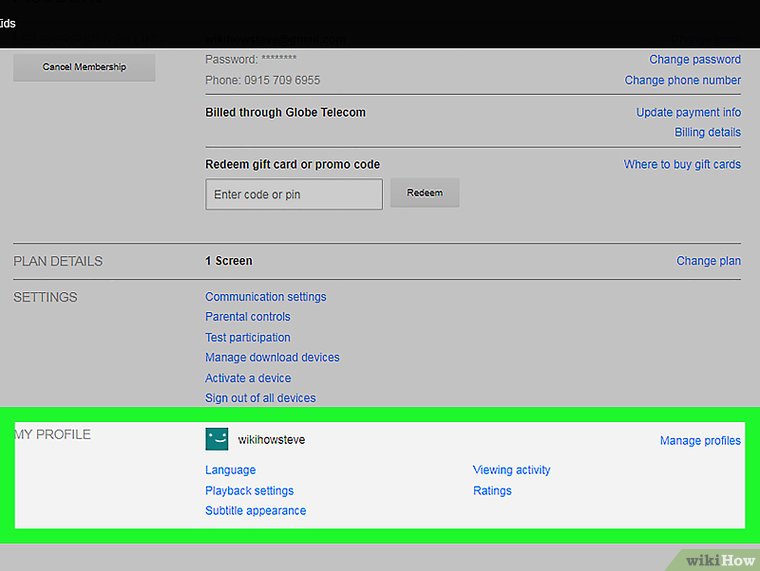Image resolution: width=760 pixels, height=571 pixels.
Task: Click the wikihowsteve profile avatar icon
Action: [x=217, y=439]
